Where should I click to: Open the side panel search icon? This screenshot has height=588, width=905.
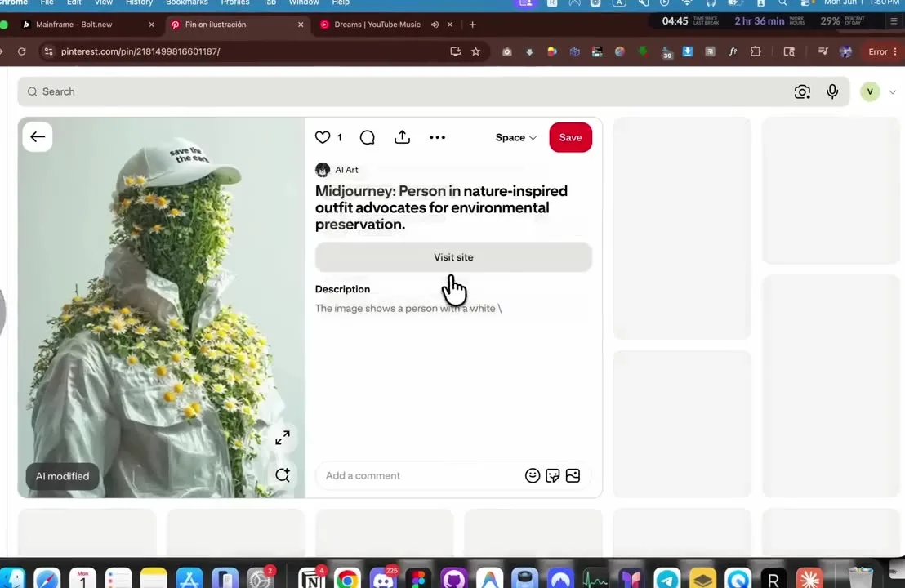[789, 51]
